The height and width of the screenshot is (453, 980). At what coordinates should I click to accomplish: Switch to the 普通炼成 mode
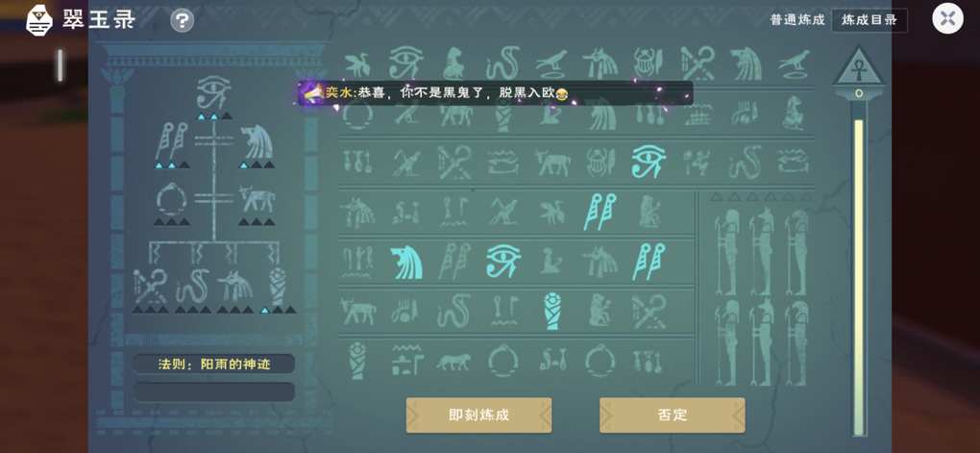coord(797,20)
